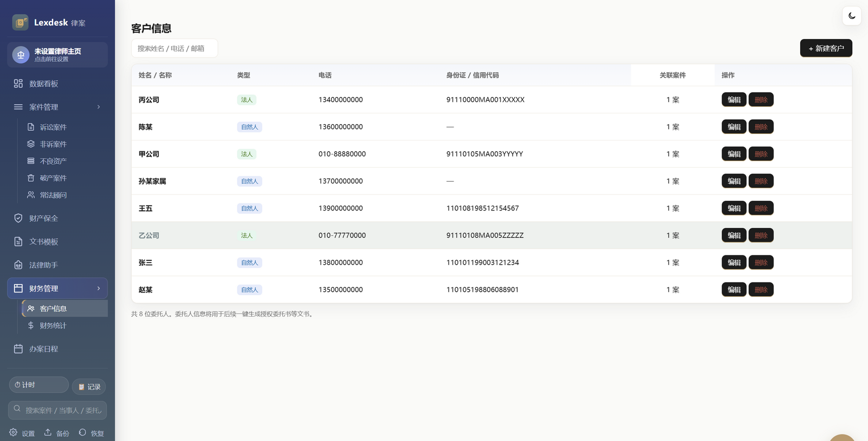Open 法律助手 menu item
868x441 pixels.
(x=58, y=265)
